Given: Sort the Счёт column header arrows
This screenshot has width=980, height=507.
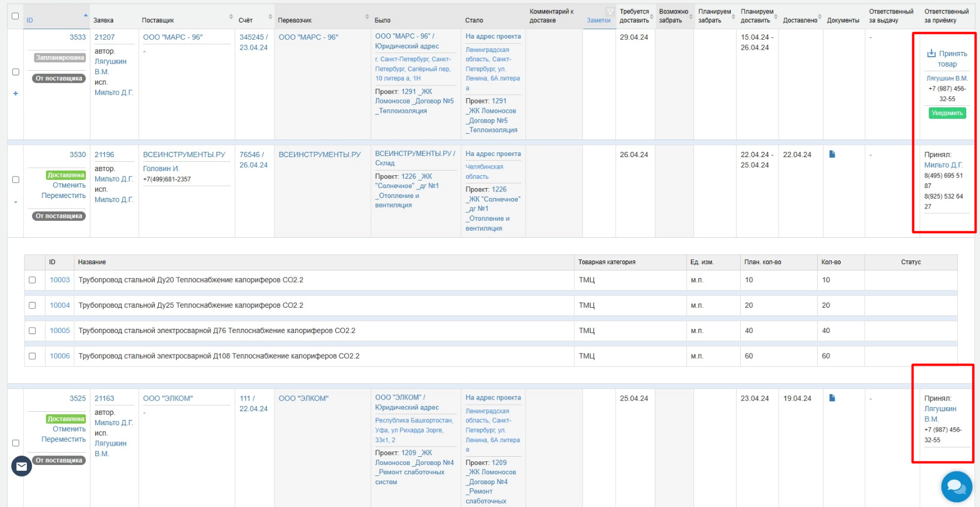Looking at the screenshot, I should coord(270,16).
